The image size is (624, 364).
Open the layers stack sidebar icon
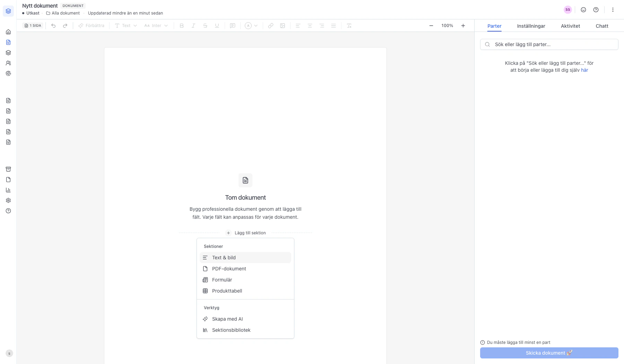pos(8,53)
